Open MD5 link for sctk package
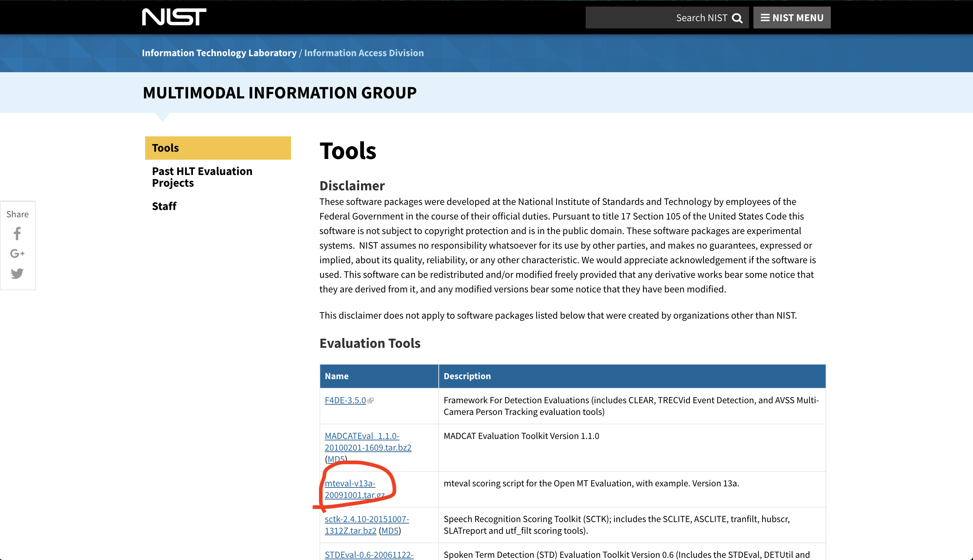 pyautogui.click(x=390, y=530)
